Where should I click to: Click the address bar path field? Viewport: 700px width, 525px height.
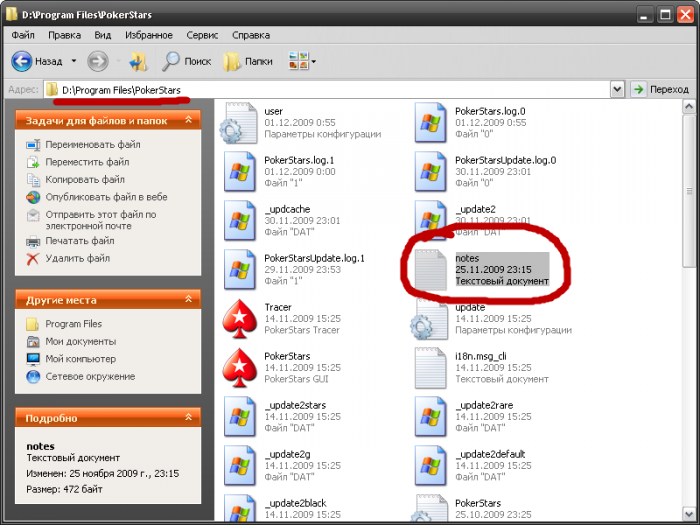[x=327, y=90]
